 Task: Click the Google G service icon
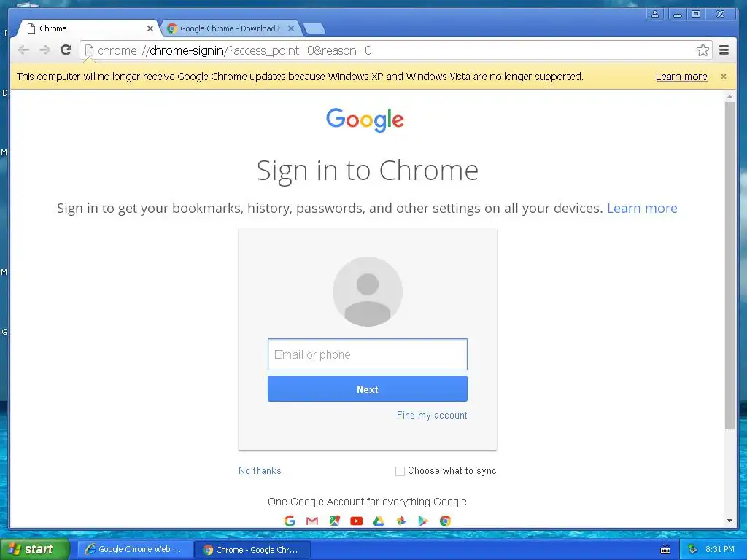point(290,521)
